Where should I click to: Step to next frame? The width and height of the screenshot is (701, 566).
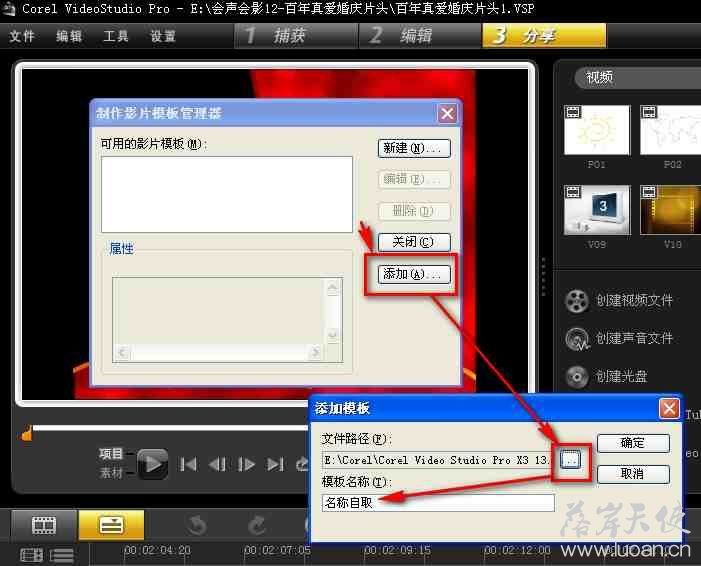point(246,465)
